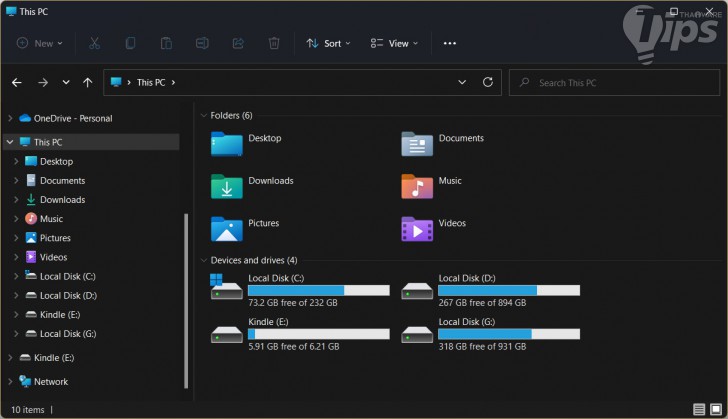This screenshot has height=419, width=728.
Task: Select Local Disk (D:) in navigation pane
Action: 68,295
